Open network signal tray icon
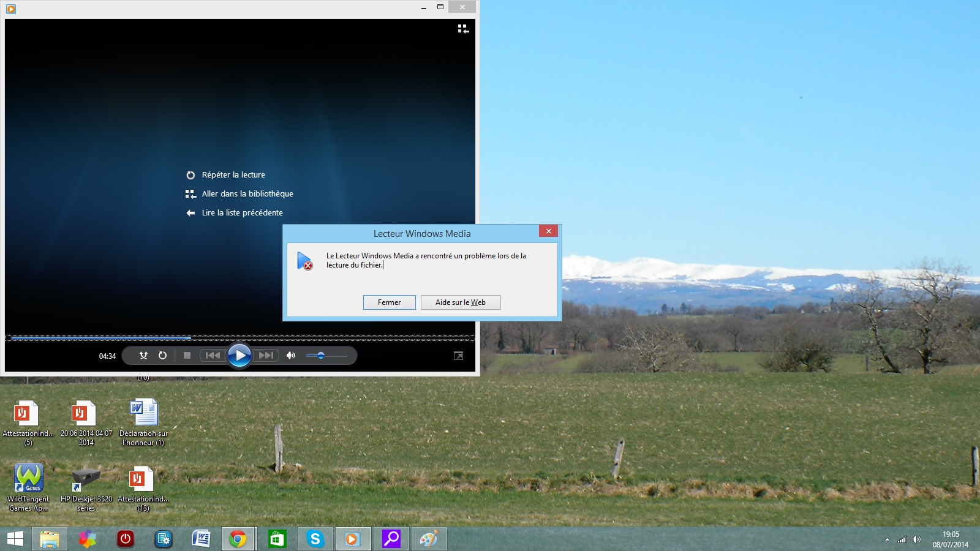This screenshot has height=551, width=980. 902,539
